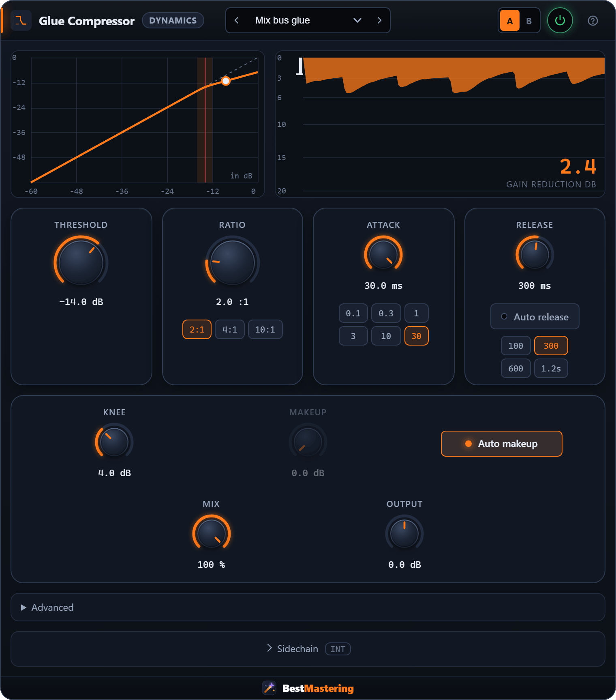Go to the next preset arrow
This screenshot has height=700, width=616.
(379, 20)
